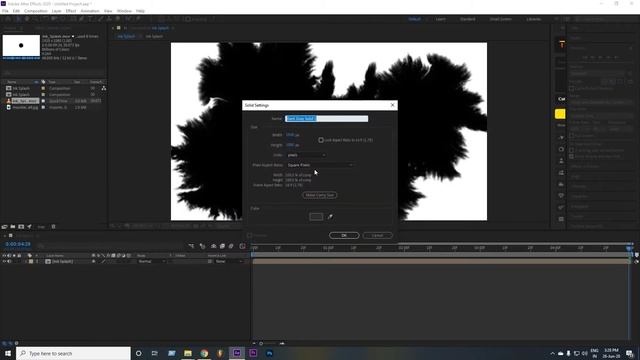Toggle audio speaker for Ink Splash layer

pos(9,261)
